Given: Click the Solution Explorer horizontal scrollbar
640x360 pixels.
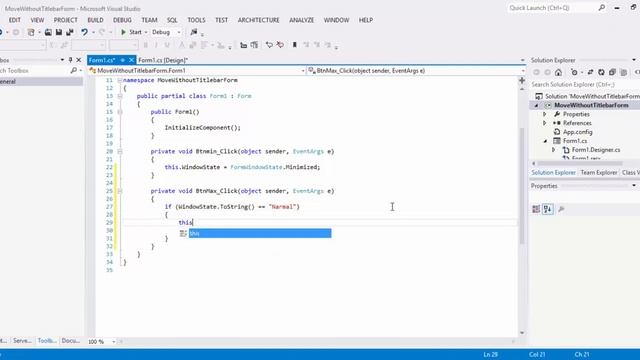Looking at the screenshot, I should (x=580, y=163).
